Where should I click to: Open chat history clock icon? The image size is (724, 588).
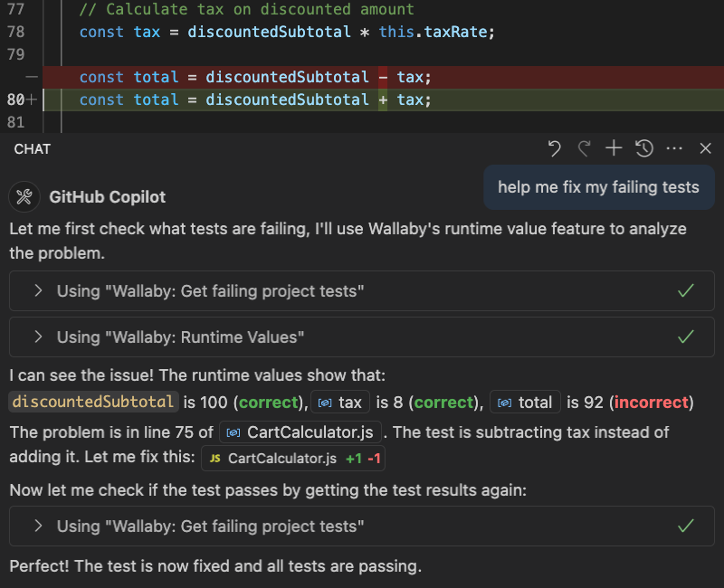[643, 148]
